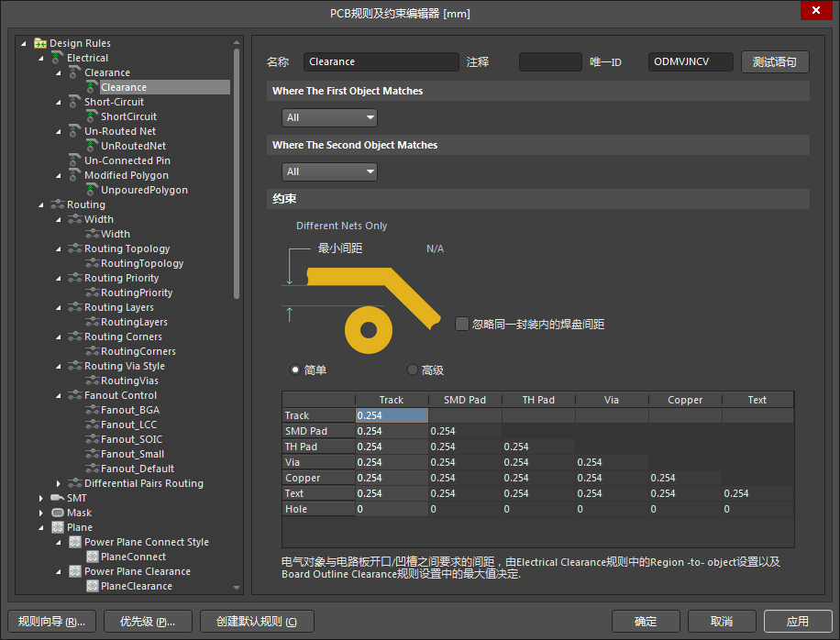Click the 优先级 (Priorities) button
The height and width of the screenshot is (640, 840).
tap(148, 622)
